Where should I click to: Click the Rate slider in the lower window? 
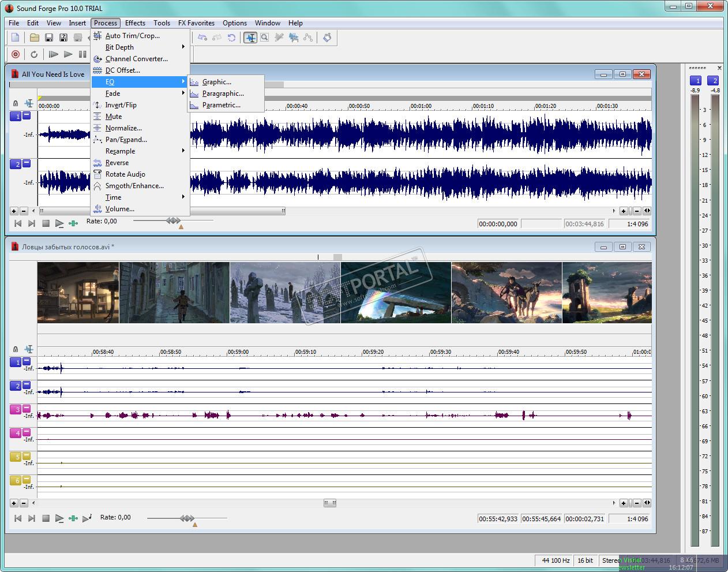click(187, 518)
